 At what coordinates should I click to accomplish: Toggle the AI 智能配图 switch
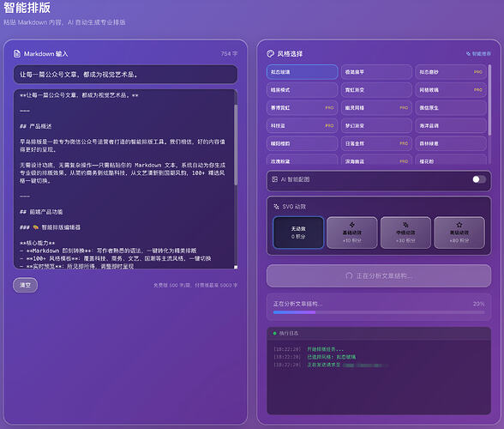479,179
